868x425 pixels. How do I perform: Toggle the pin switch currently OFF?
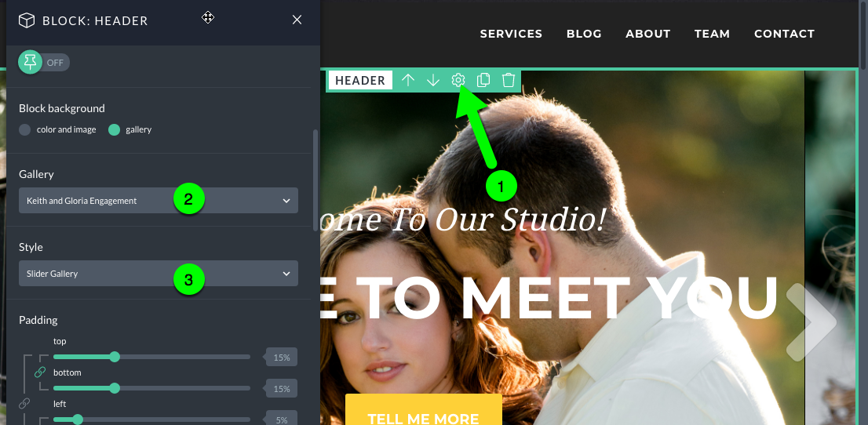click(44, 63)
